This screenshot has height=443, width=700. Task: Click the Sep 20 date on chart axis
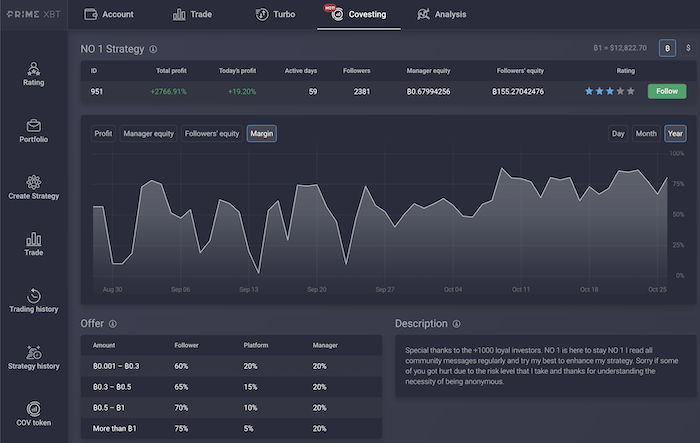317,289
